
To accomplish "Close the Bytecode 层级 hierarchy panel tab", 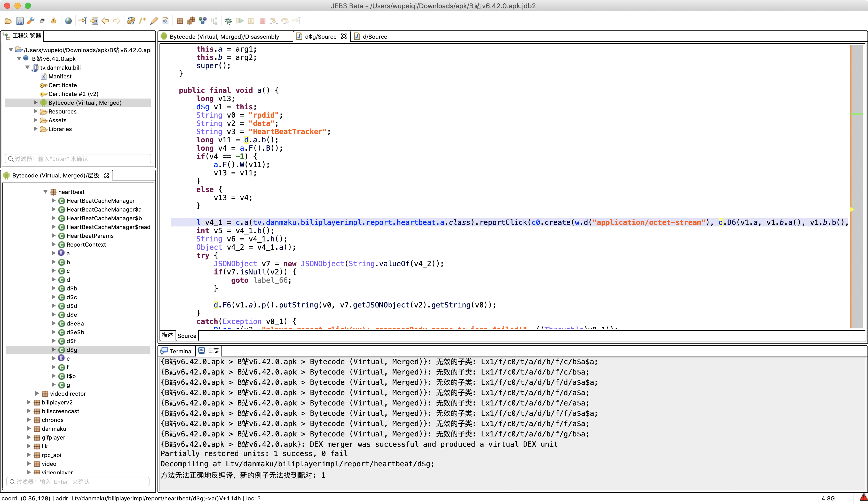I will pyautogui.click(x=106, y=175).
